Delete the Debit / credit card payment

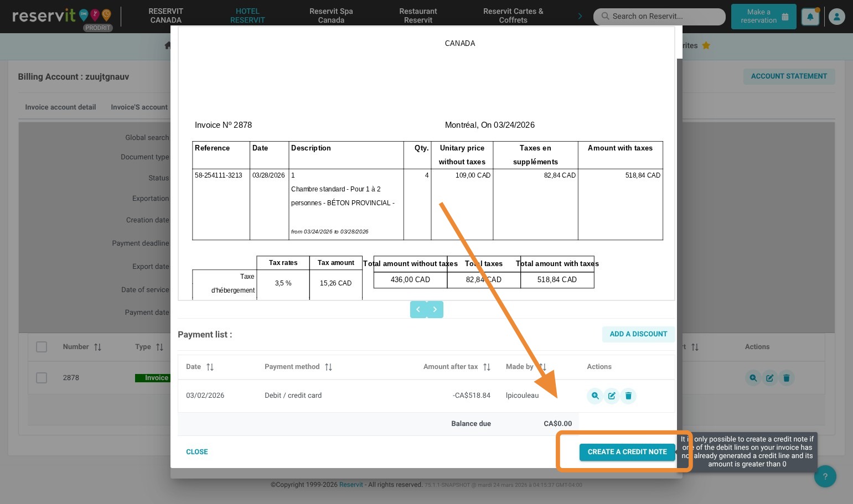pyautogui.click(x=628, y=396)
